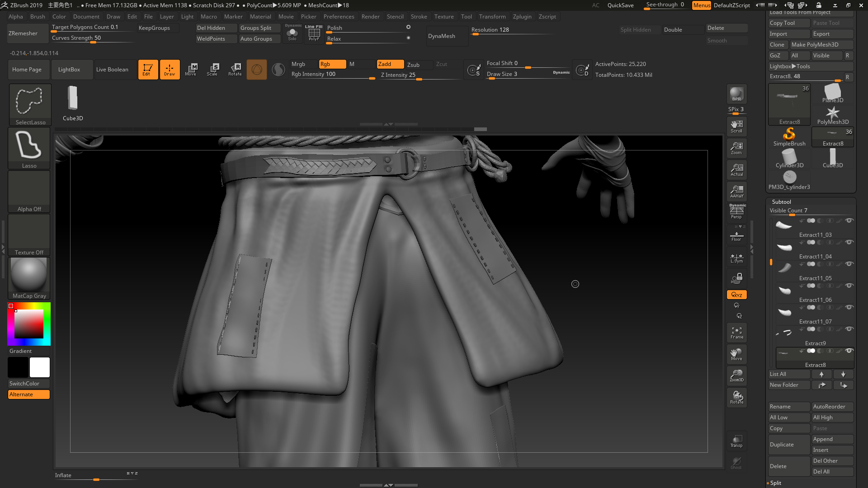Click the ZRemesher button
The image size is (868, 488).
(28, 33)
